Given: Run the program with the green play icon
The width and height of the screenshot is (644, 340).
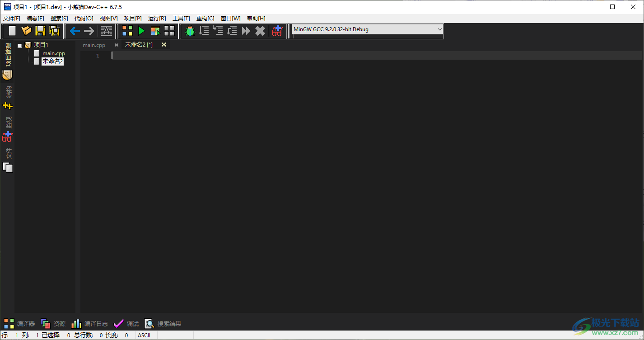Looking at the screenshot, I should point(141,31).
